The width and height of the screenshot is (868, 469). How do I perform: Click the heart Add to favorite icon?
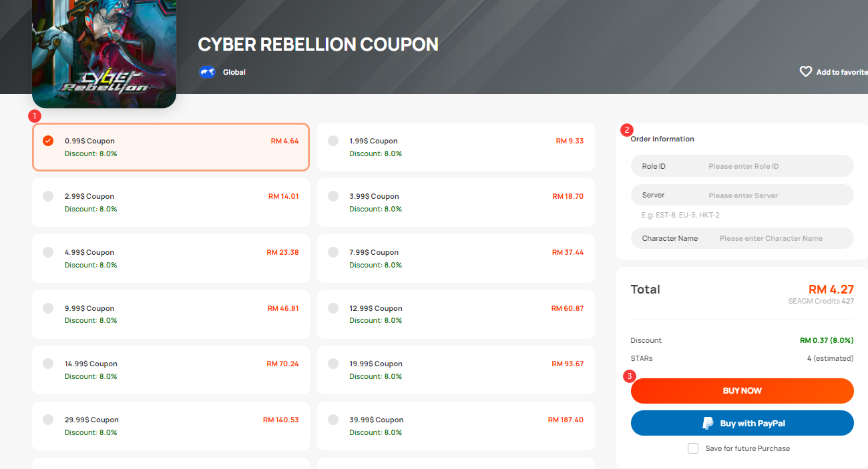coord(806,71)
